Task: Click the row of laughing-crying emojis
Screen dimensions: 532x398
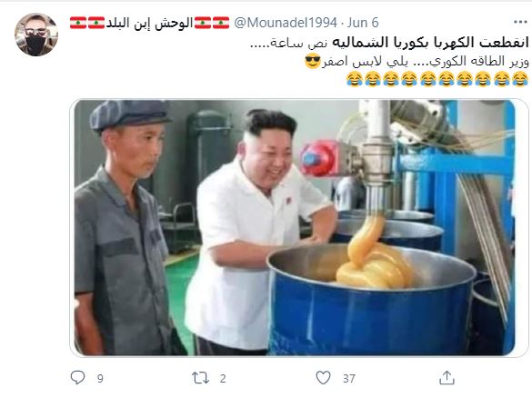Action: click(437, 79)
